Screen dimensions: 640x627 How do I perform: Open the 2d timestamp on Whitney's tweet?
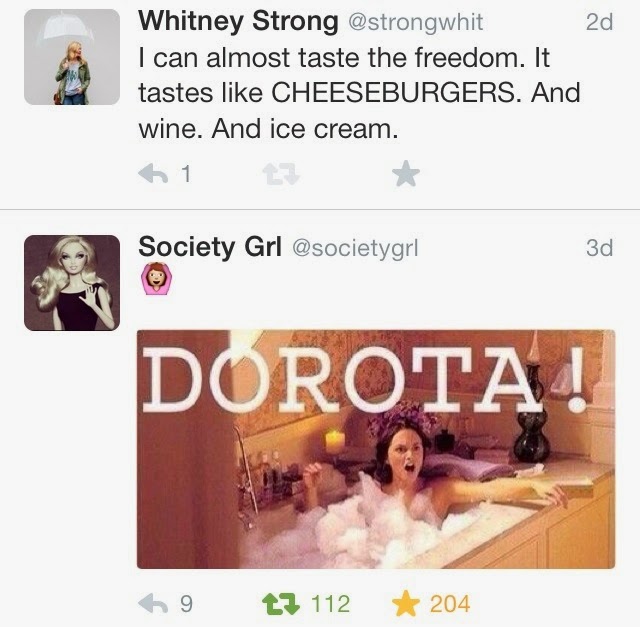point(599,22)
